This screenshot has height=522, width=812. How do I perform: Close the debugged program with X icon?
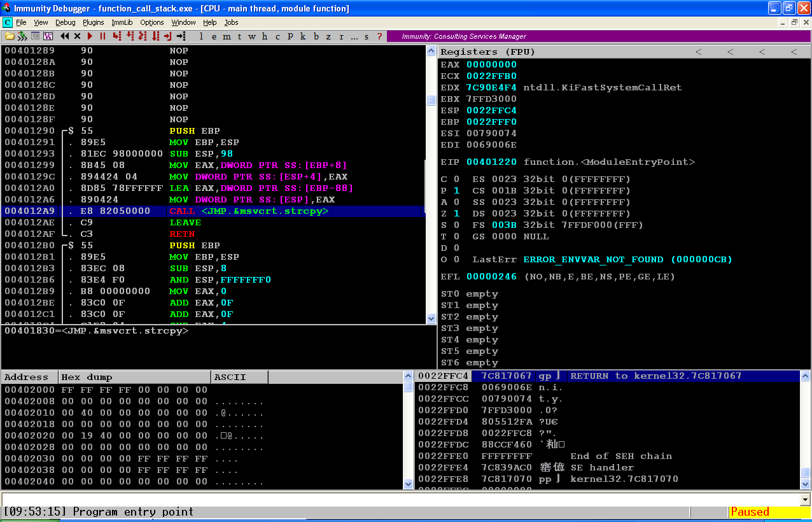(x=77, y=36)
